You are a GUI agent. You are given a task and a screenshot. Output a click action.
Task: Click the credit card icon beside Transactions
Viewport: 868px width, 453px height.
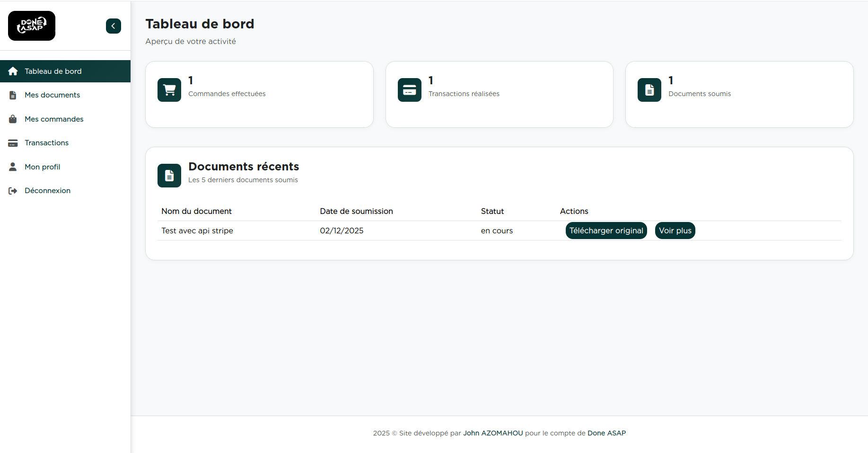pos(13,143)
